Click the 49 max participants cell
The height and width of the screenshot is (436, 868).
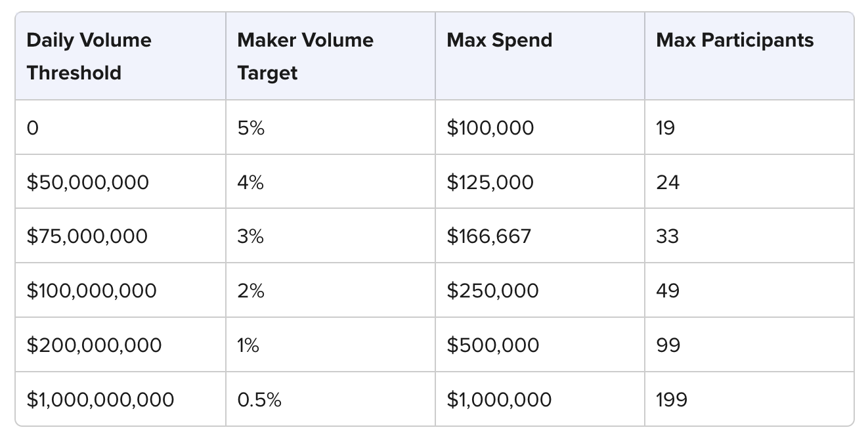click(x=668, y=290)
